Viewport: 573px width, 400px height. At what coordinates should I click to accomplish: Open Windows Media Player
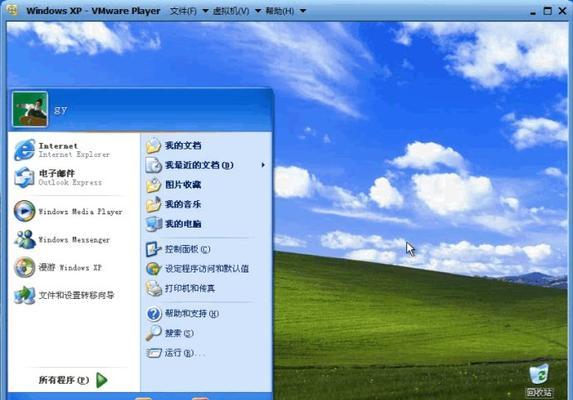[x=68, y=211]
